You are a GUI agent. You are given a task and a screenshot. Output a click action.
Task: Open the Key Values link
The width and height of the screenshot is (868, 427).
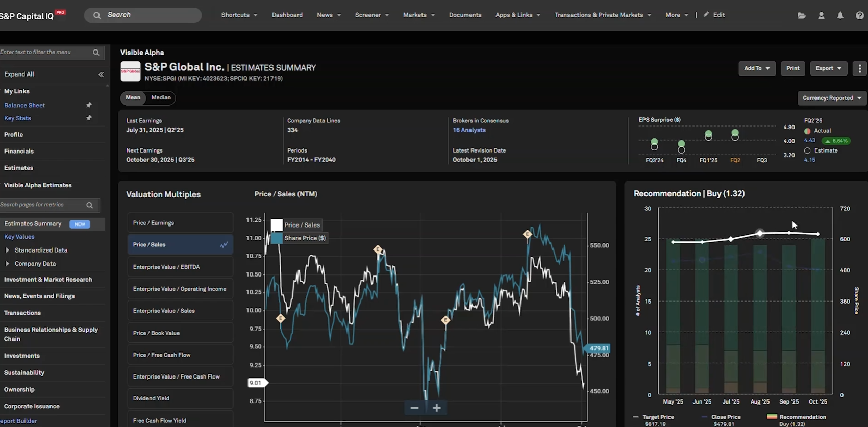(x=19, y=237)
